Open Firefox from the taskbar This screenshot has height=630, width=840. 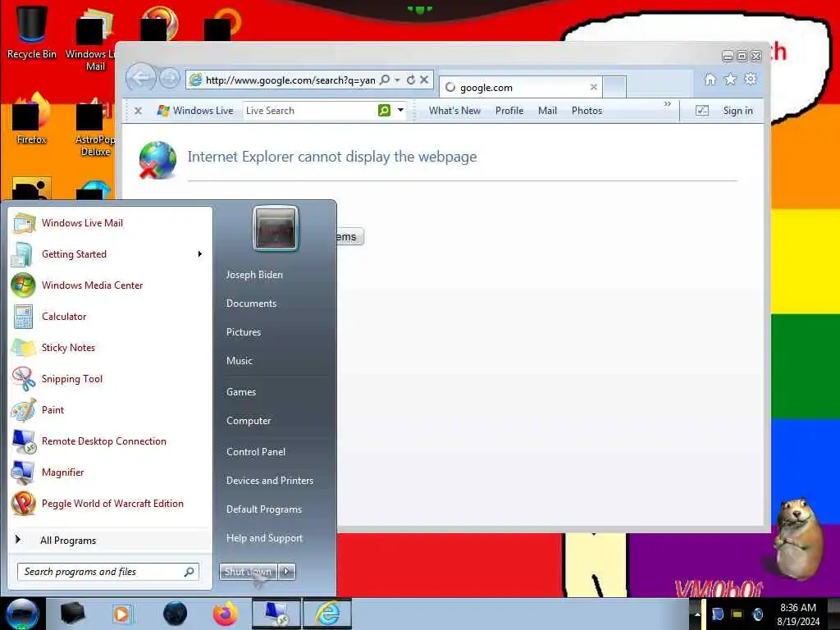click(x=225, y=614)
